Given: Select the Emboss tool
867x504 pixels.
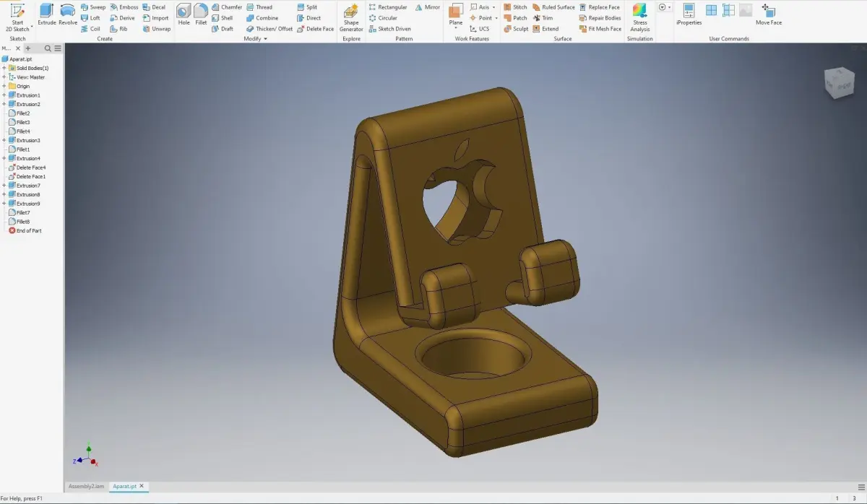Looking at the screenshot, I should click(x=124, y=7).
